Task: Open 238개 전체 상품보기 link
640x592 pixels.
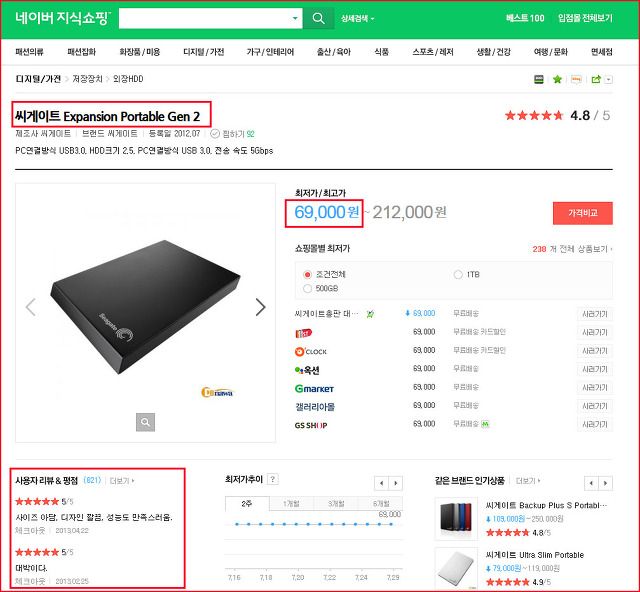Action: click(572, 249)
